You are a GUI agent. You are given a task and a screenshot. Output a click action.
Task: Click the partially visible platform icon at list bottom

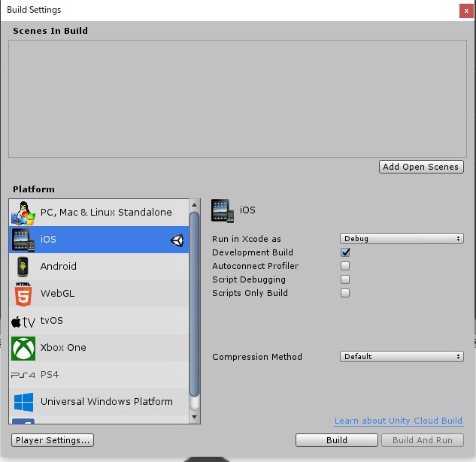(23, 421)
